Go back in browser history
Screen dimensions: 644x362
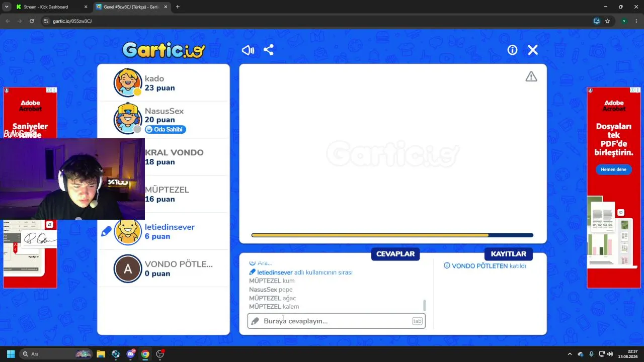7,21
